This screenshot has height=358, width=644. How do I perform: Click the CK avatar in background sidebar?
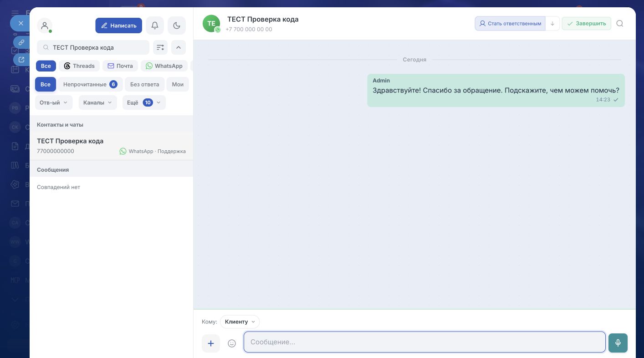(15, 127)
